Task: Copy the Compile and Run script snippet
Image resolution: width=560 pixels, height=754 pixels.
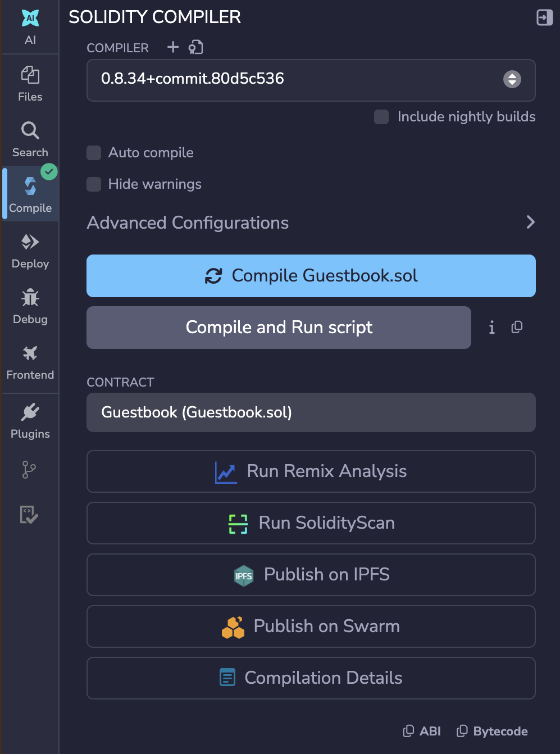Action: (x=517, y=327)
